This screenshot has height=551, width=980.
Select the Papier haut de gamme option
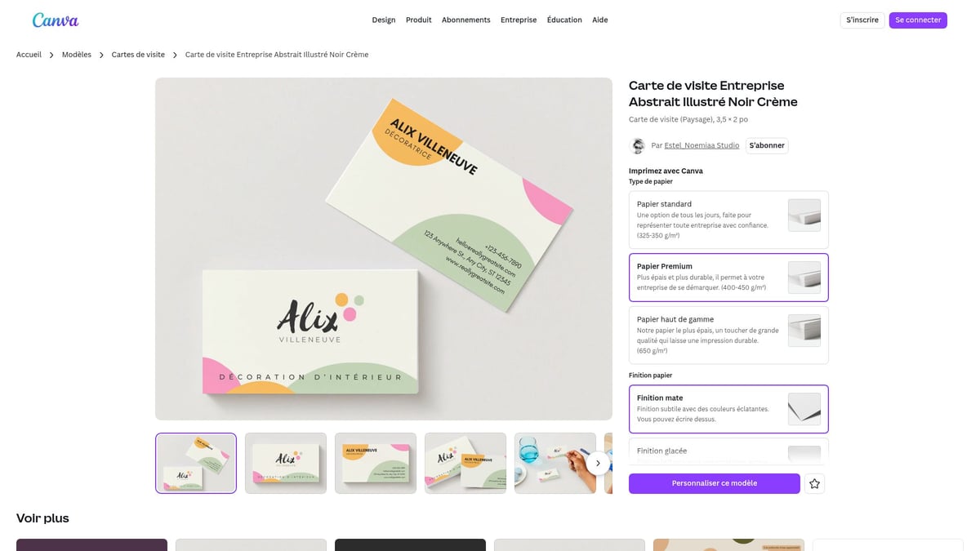[728, 335]
